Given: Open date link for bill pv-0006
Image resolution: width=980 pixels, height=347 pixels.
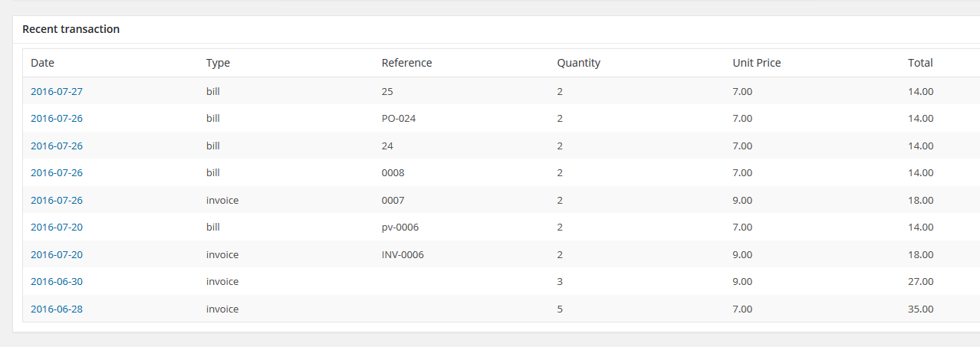Looking at the screenshot, I should click(57, 228).
